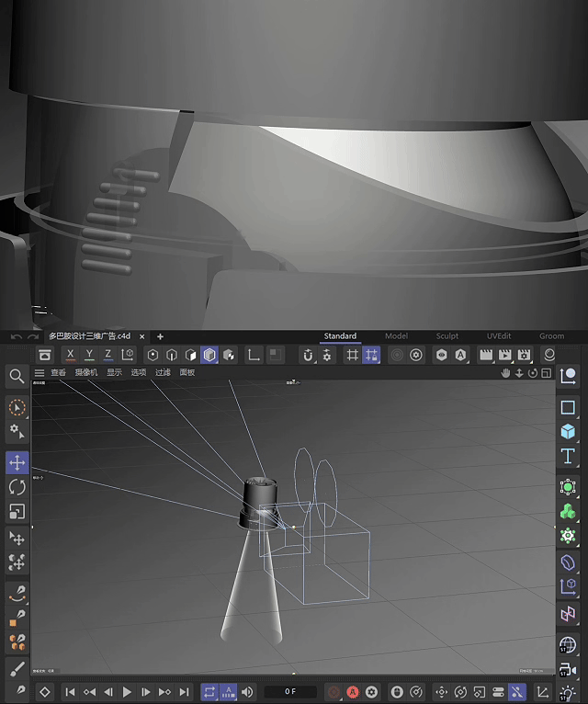
Task: Close the 多巴胺设计三维广告.c4d document tab
Action: (x=141, y=336)
